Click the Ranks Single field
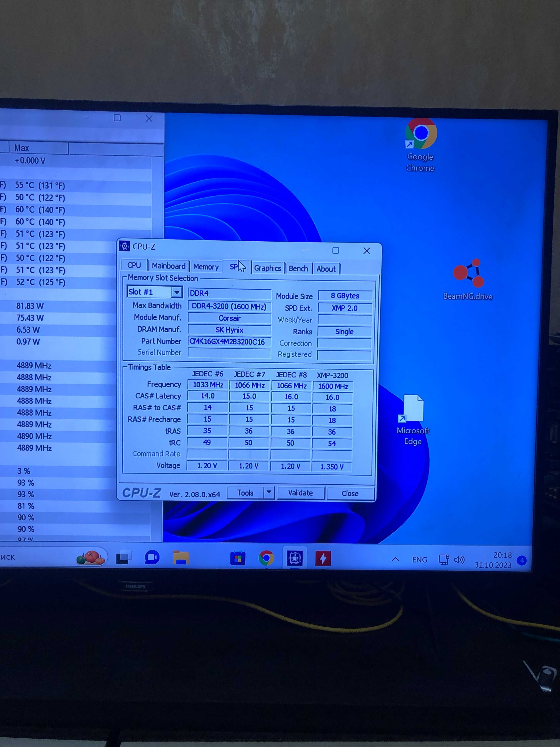This screenshot has height=747, width=560. pyautogui.click(x=344, y=332)
